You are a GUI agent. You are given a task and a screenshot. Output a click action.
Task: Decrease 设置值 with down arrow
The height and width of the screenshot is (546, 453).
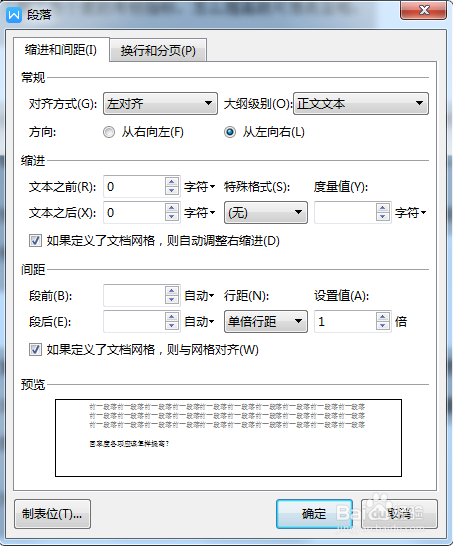tap(383, 326)
